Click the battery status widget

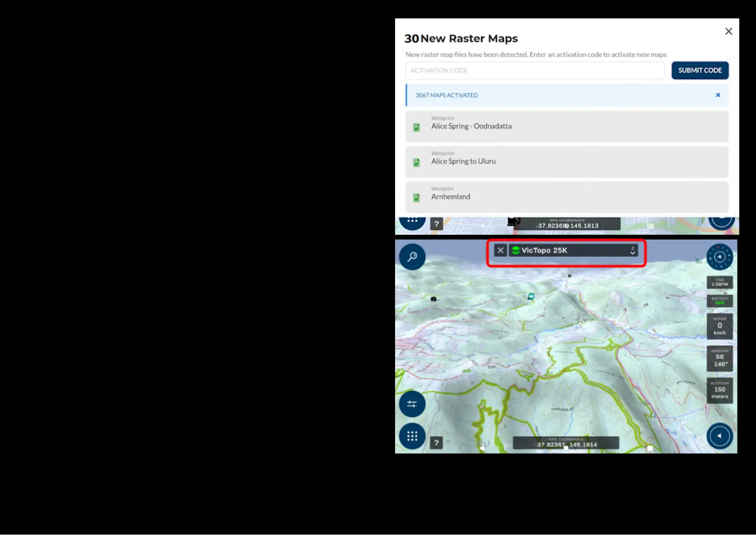pos(720,301)
